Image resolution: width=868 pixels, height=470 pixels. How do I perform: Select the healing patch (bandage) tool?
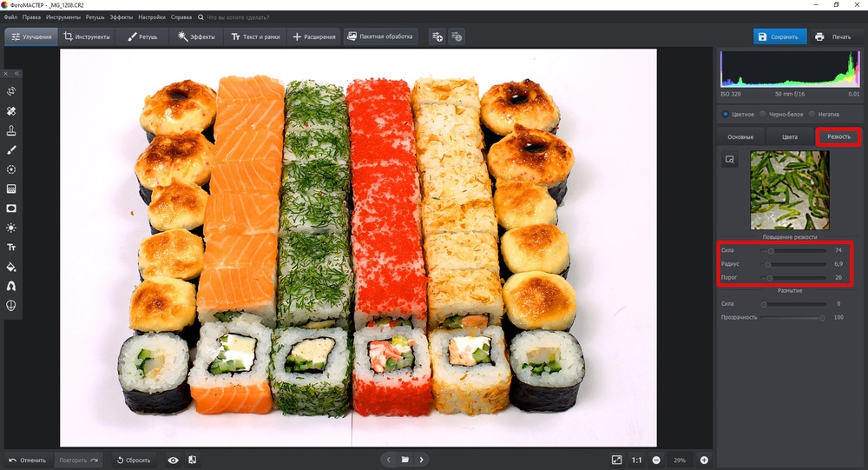(11, 111)
